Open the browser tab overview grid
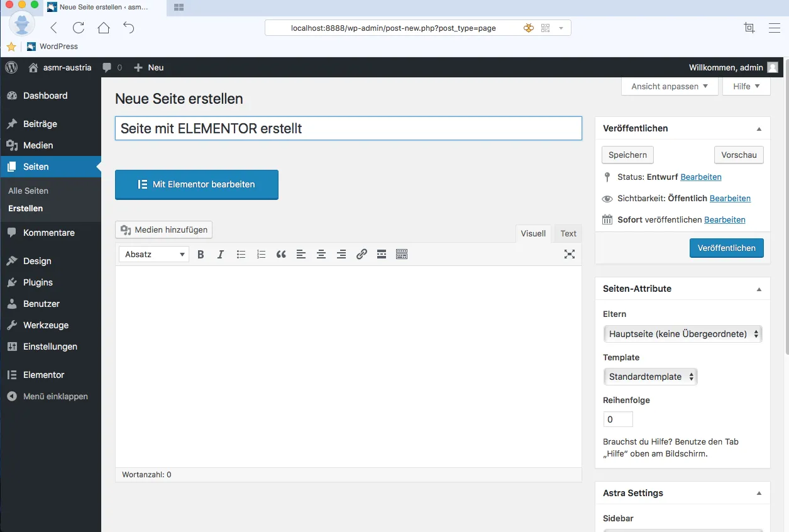The height and width of the screenshot is (532, 789). pyautogui.click(x=179, y=7)
